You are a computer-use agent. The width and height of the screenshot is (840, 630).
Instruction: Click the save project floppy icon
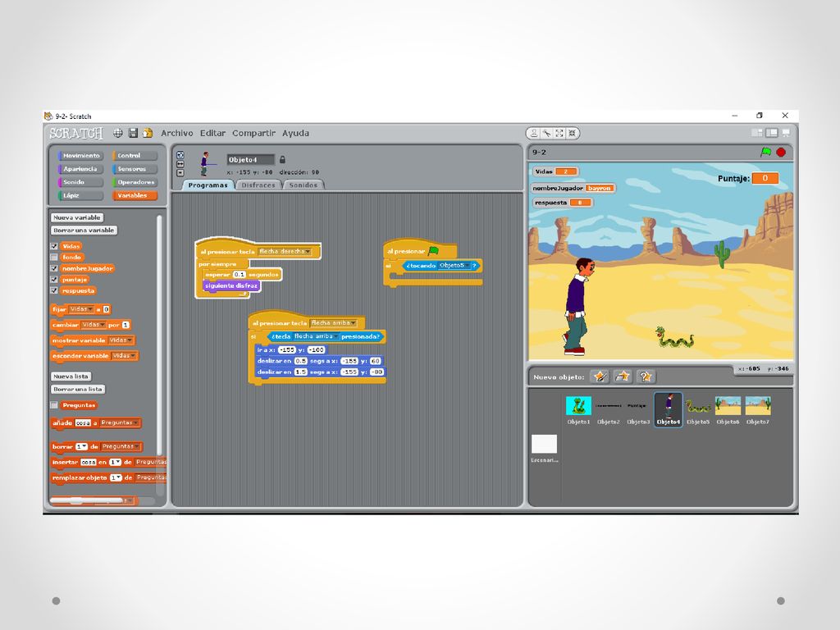133,133
